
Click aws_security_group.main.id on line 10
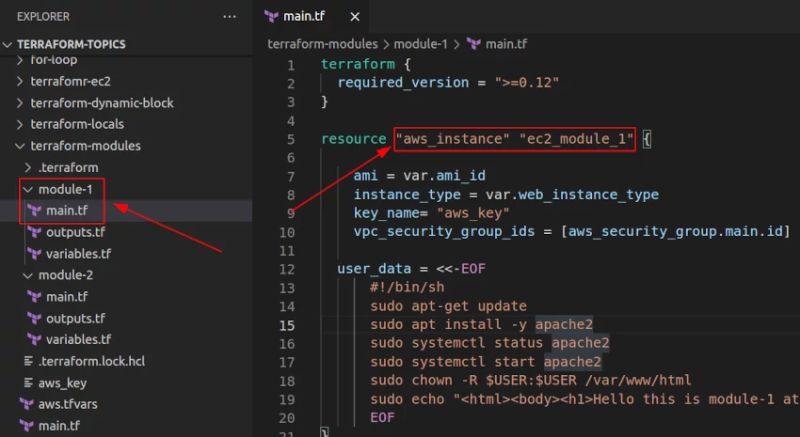676,232
